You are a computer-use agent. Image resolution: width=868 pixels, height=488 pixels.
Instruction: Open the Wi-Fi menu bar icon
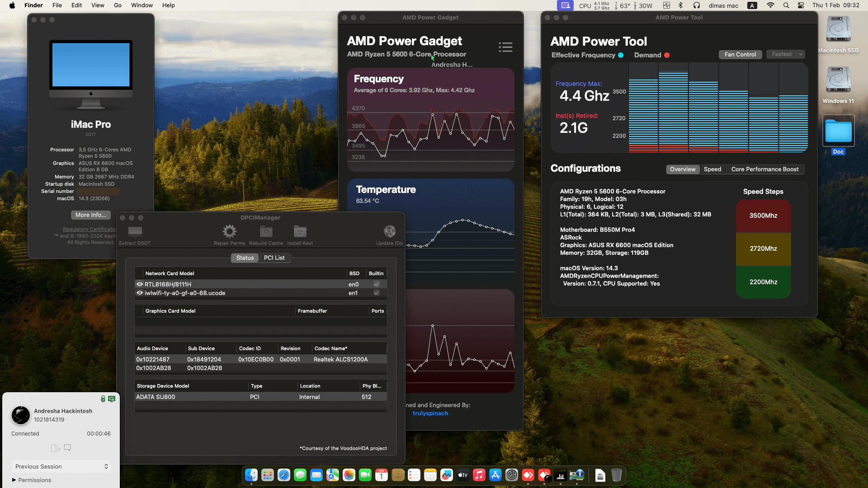[x=771, y=5]
